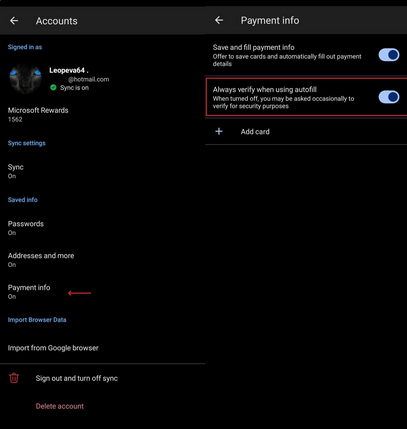The image size is (407, 429).
Task: Tap the Save and fill payment info title
Action: pyautogui.click(x=253, y=47)
